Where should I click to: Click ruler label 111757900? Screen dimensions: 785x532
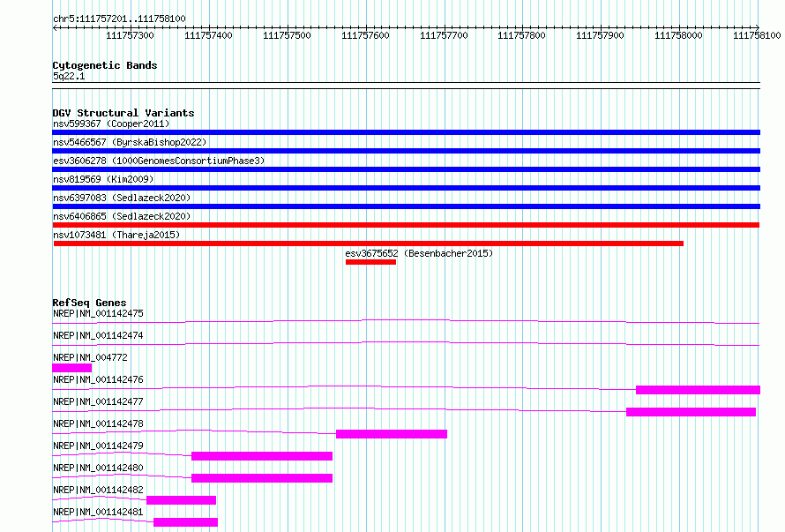click(x=600, y=35)
